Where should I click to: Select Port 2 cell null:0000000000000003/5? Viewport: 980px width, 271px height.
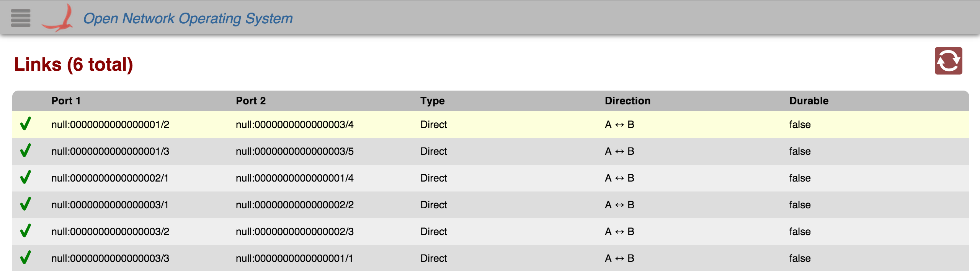(x=294, y=151)
